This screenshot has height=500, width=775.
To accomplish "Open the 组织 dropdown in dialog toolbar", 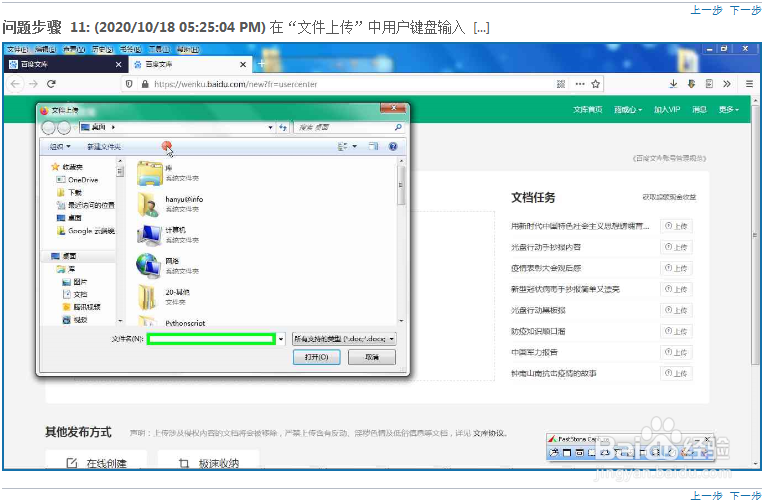I will pos(60,147).
